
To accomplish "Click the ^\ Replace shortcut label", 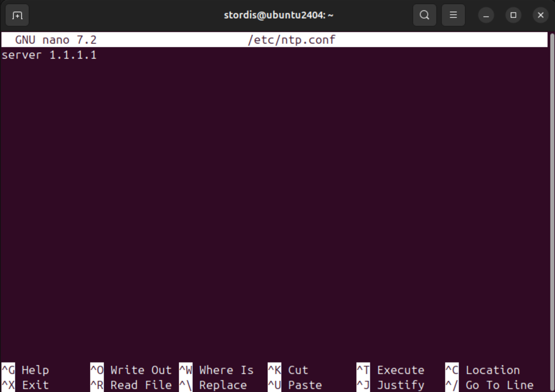I will pyautogui.click(x=214, y=385).
